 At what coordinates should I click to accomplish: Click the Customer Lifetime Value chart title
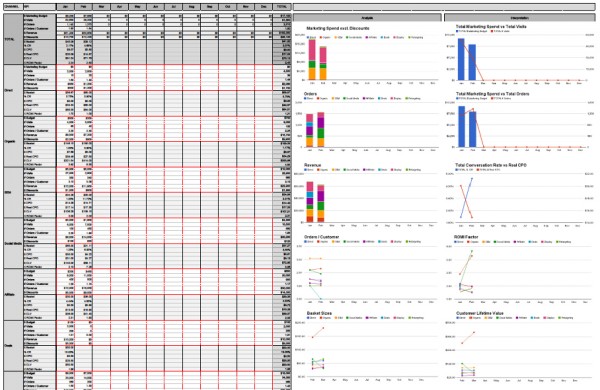point(480,313)
